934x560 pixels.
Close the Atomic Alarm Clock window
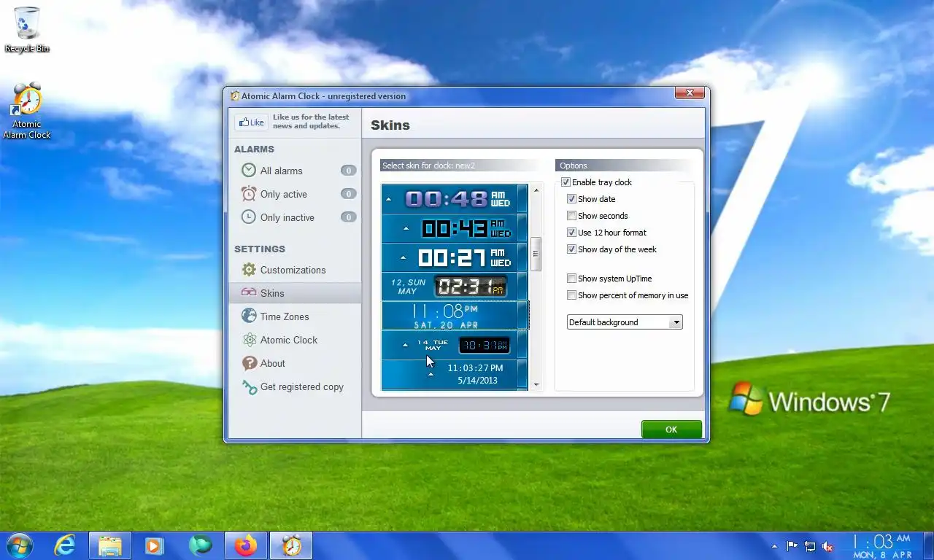pyautogui.click(x=690, y=93)
